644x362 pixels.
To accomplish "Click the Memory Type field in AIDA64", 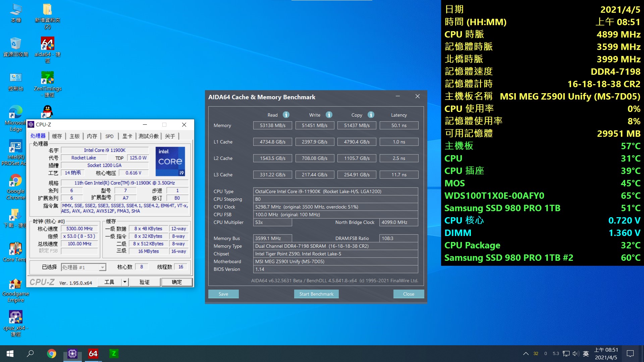I will 335,246.
